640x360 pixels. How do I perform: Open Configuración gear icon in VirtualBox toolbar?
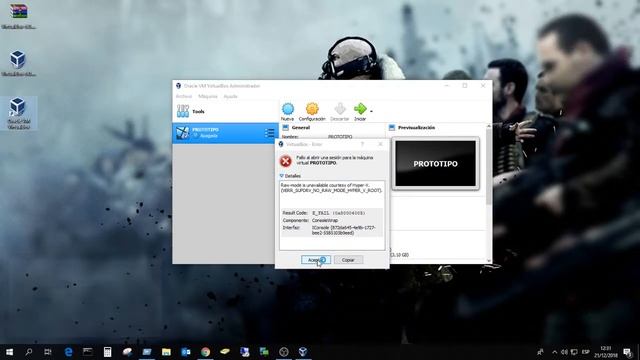312,109
